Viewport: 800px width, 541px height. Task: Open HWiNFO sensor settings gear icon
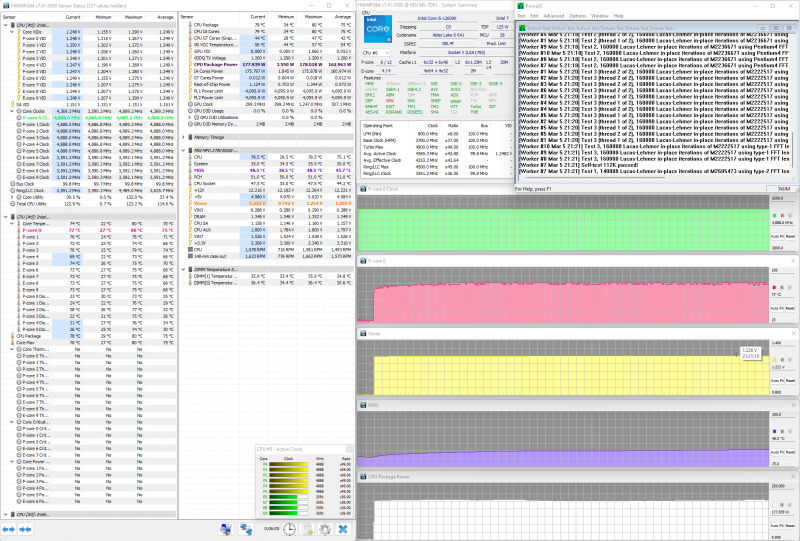[x=325, y=529]
